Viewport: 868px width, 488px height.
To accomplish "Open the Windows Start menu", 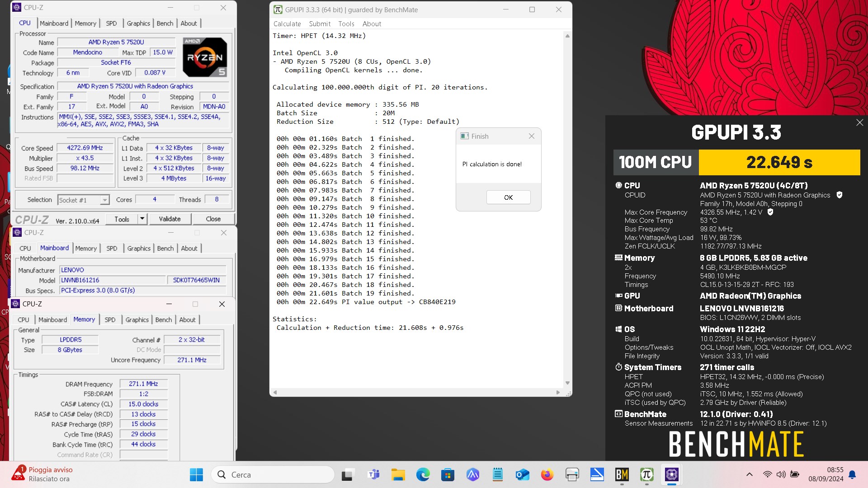I will [x=196, y=475].
